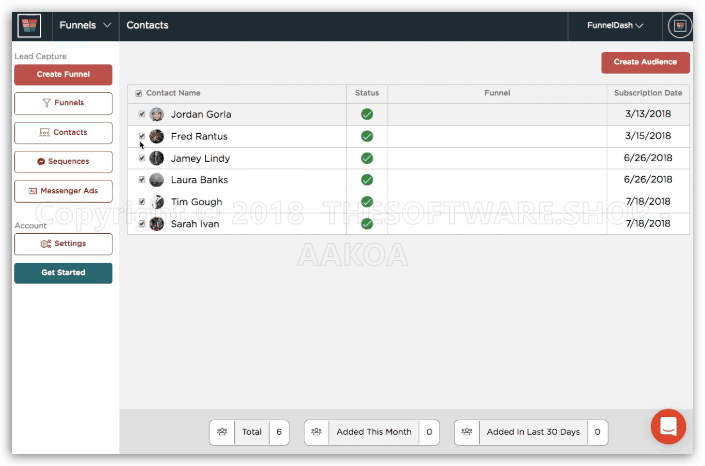The height and width of the screenshot is (466, 705).
Task: Click Sarah Ivan's green status checkmark
Action: tap(367, 224)
